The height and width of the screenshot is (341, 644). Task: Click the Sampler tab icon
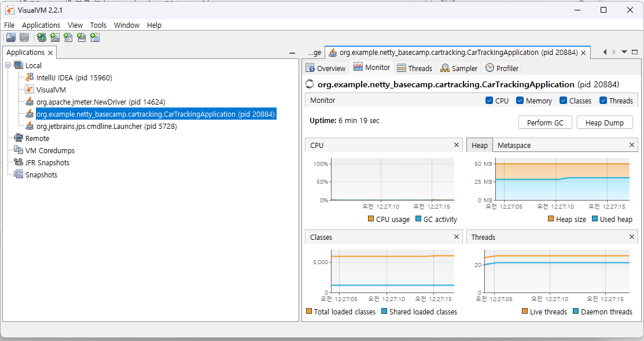(x=445, y=68)
